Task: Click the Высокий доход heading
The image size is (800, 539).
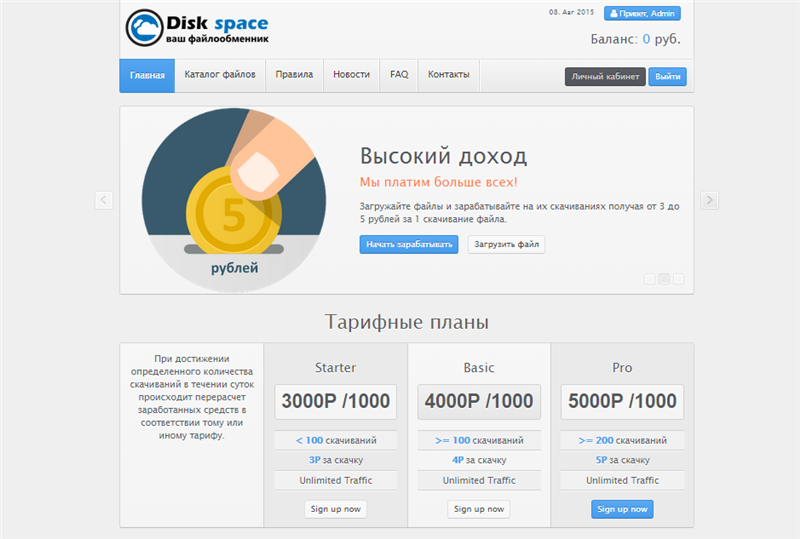Action: (443, 156)
